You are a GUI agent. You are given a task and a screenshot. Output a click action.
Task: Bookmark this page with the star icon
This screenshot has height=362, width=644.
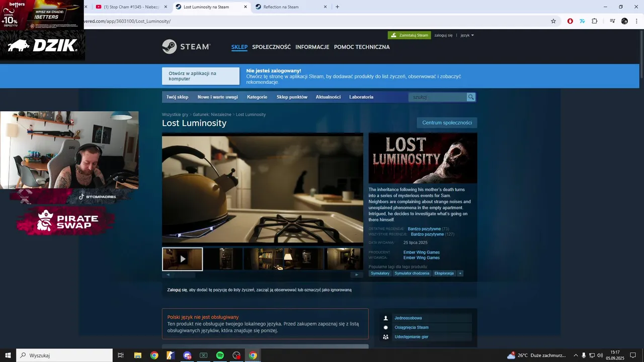(x=553, y=21)
